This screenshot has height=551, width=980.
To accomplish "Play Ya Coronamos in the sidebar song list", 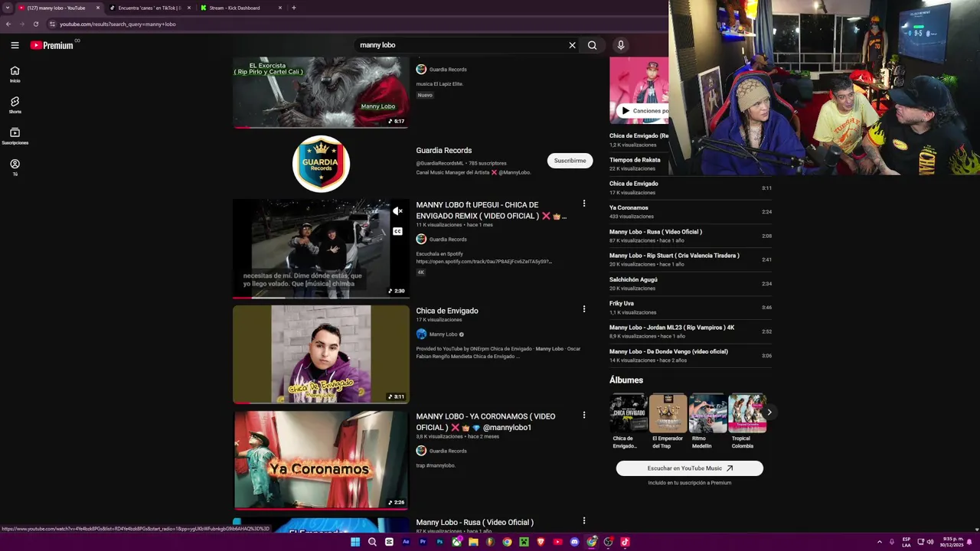I will coord(691,212).
